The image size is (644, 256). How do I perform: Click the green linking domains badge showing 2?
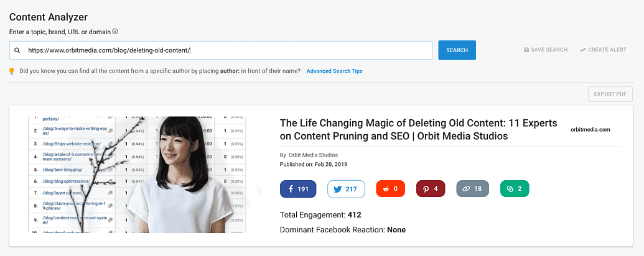515,189
